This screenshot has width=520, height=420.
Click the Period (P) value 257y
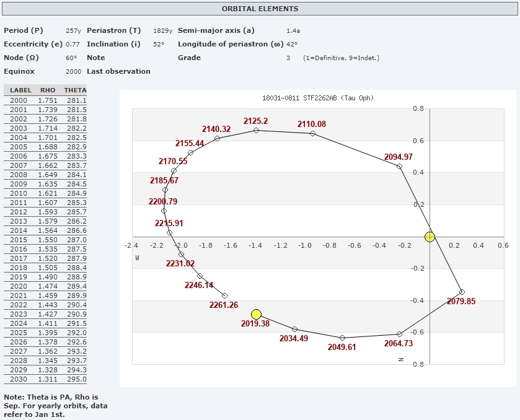73,30
